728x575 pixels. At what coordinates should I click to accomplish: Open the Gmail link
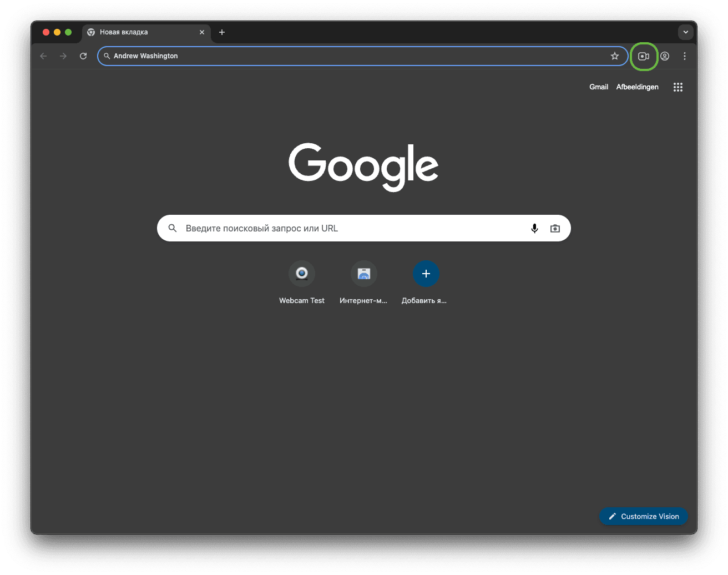(x=599, y=87)
